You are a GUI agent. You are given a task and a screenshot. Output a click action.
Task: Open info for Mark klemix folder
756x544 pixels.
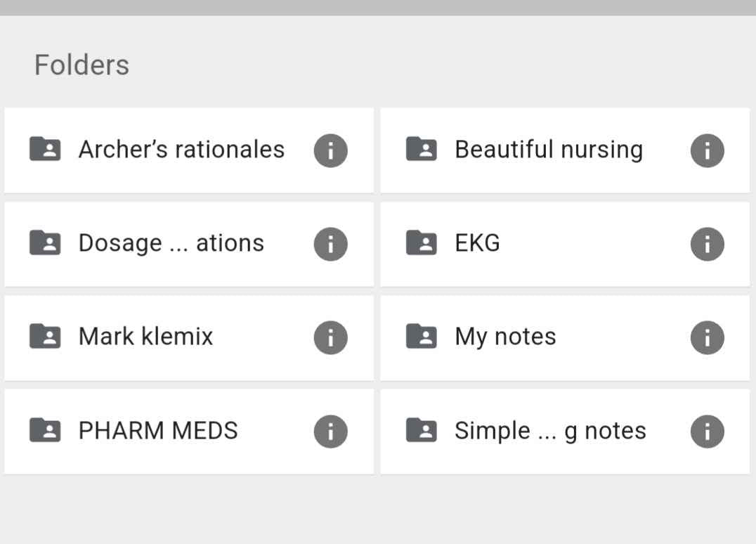pyautogui.click(x=330, y=337)
